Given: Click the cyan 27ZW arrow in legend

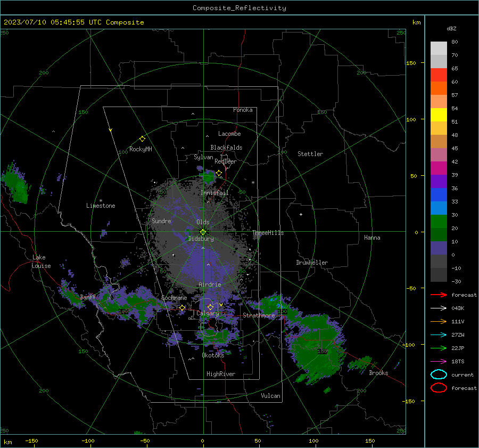Looking at the screenshot, I should [439, 335].
